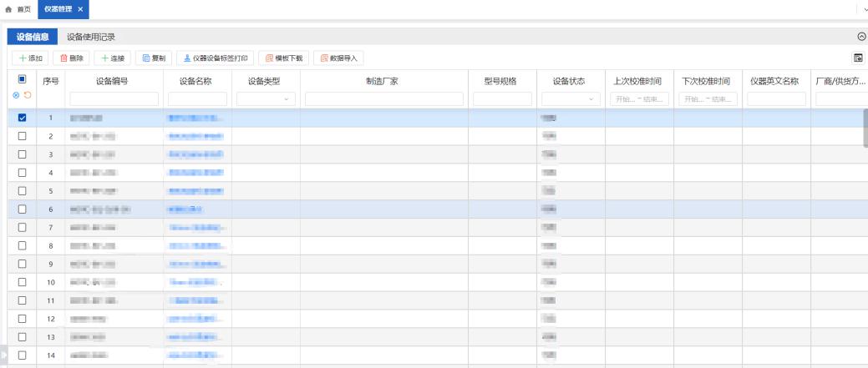The width and height of the screenshot is (868, 368).
Task: Open the 设备状态 filter dropdown
Action: coord(571,99)
